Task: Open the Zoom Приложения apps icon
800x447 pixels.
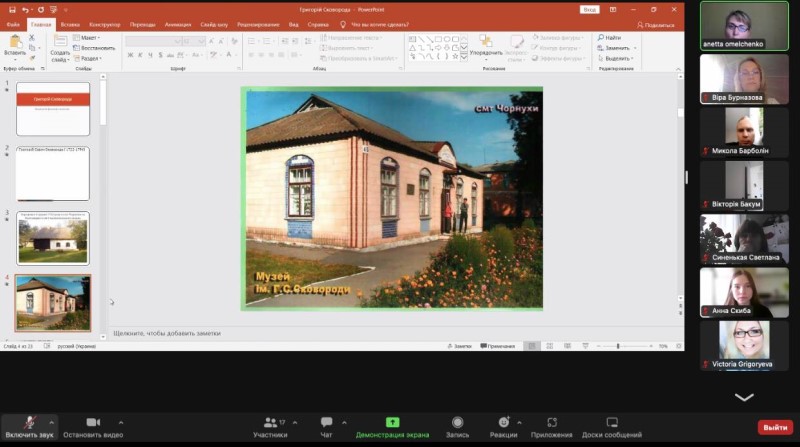Action: pyautogui.click(x=552, y=422)
